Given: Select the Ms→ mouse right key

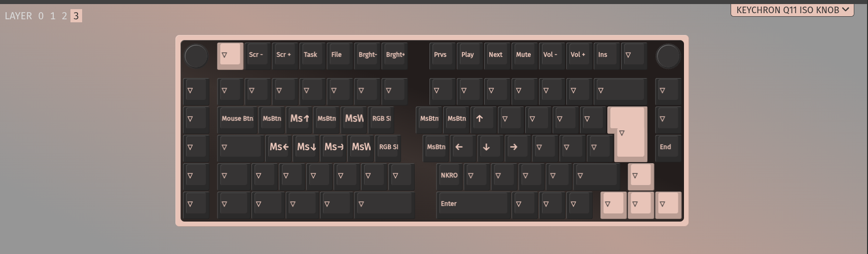Looking at the screenshot, I should tap(334, 148).
